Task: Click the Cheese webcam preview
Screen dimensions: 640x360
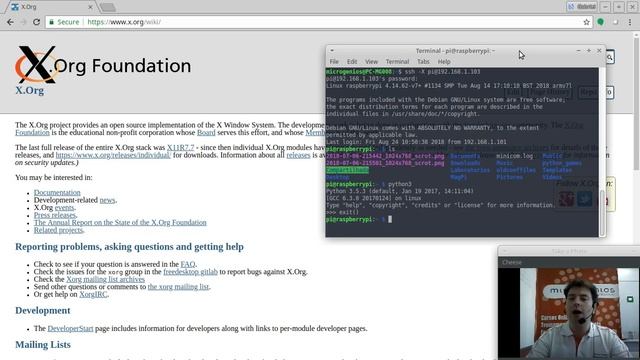Action: pyautogui.click(x=569, y=313)
